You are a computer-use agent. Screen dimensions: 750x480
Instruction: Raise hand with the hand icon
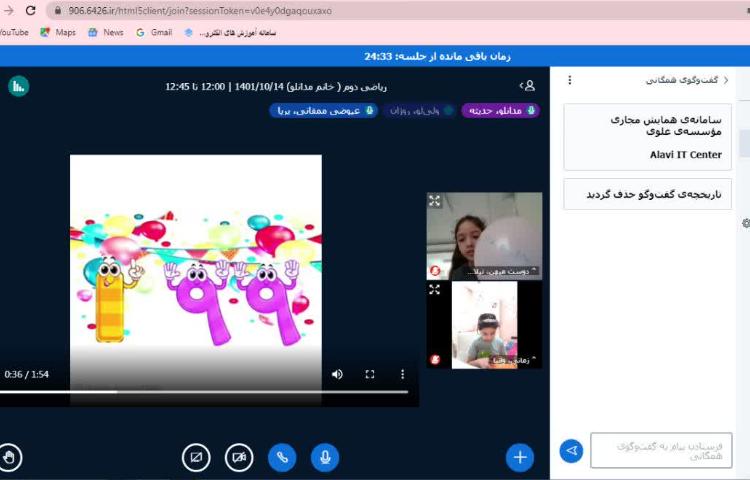pos(10,458)
